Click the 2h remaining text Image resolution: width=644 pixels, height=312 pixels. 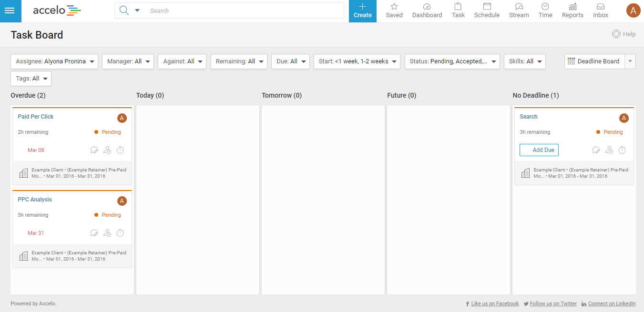pyautogui.click(x=33, y=132)
